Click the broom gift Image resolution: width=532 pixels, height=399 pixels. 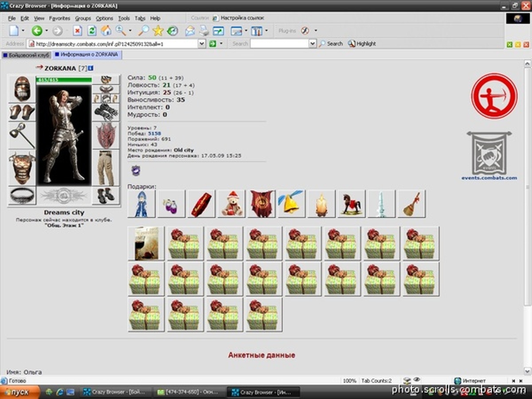click(x=412, y=204)
